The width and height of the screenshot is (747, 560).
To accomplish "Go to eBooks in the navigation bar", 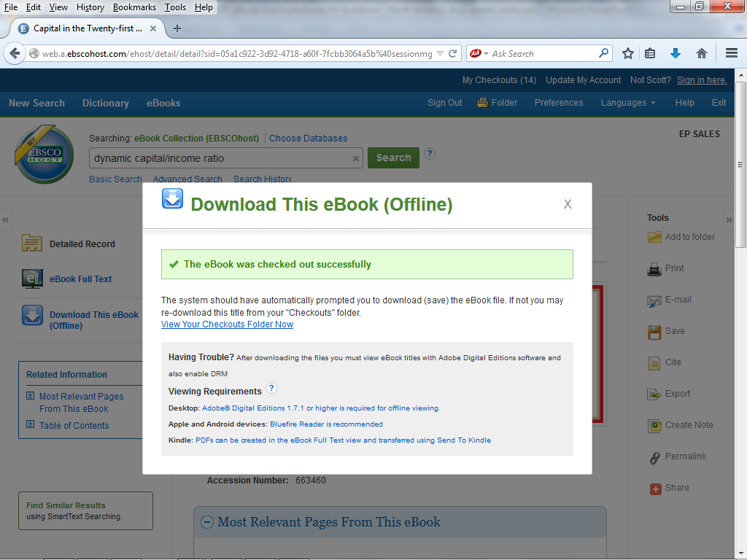I will [163, 103].
